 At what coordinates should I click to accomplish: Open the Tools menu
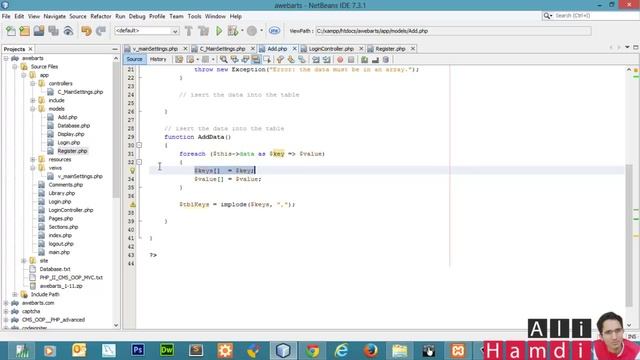click(194, 16)
